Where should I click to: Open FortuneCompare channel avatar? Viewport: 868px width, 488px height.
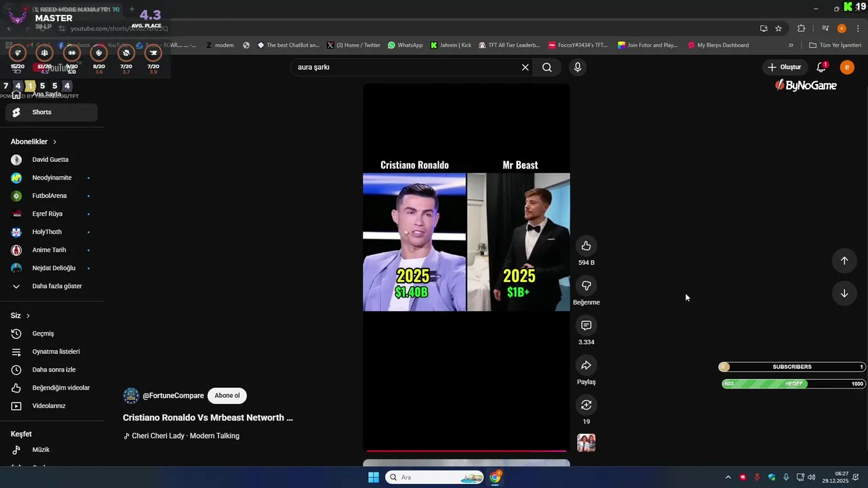(x=131, y=396)
